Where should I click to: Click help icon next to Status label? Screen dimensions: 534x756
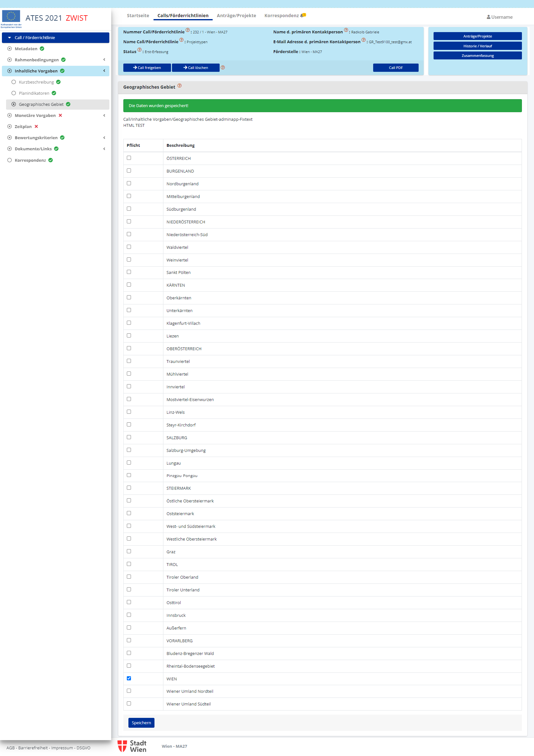coord(139,50)
